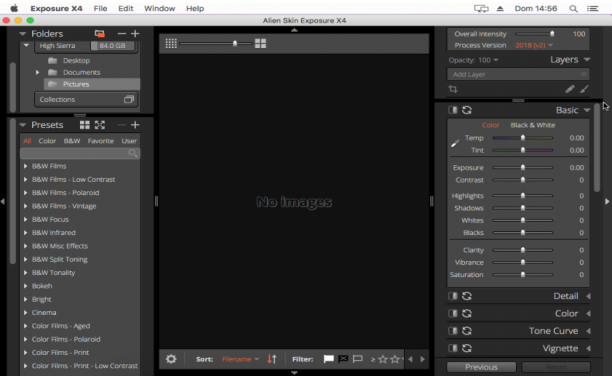Click the right panel scrollbar
612x376 pixels.
(596, 148)
